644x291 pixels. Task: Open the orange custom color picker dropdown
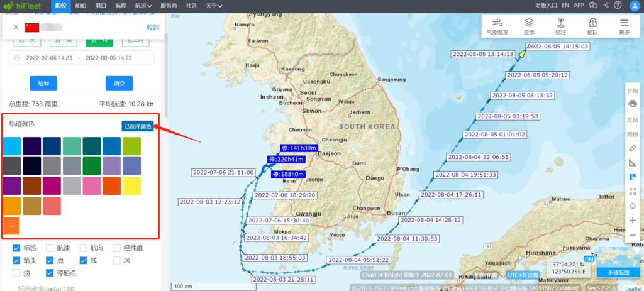(11, 225)
